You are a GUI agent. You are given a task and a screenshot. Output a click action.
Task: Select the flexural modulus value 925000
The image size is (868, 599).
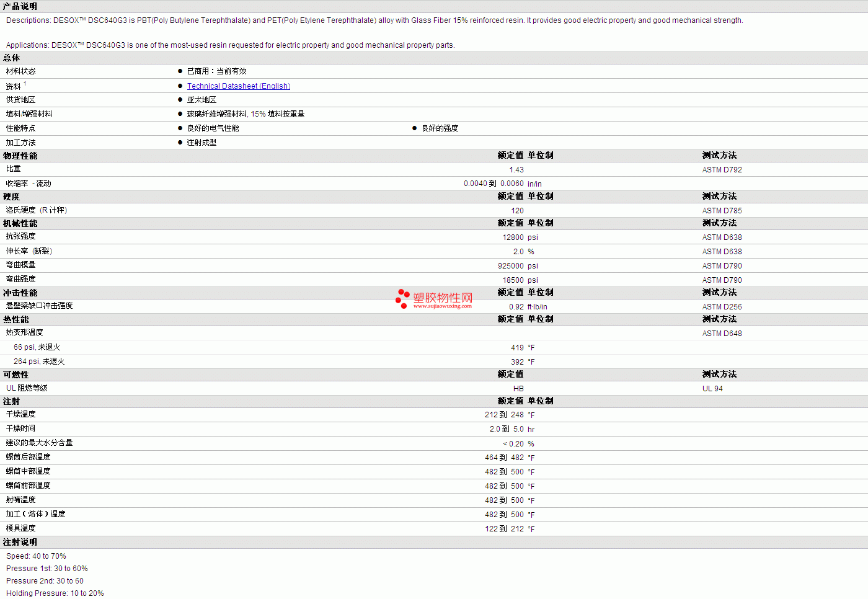[511, 266]
